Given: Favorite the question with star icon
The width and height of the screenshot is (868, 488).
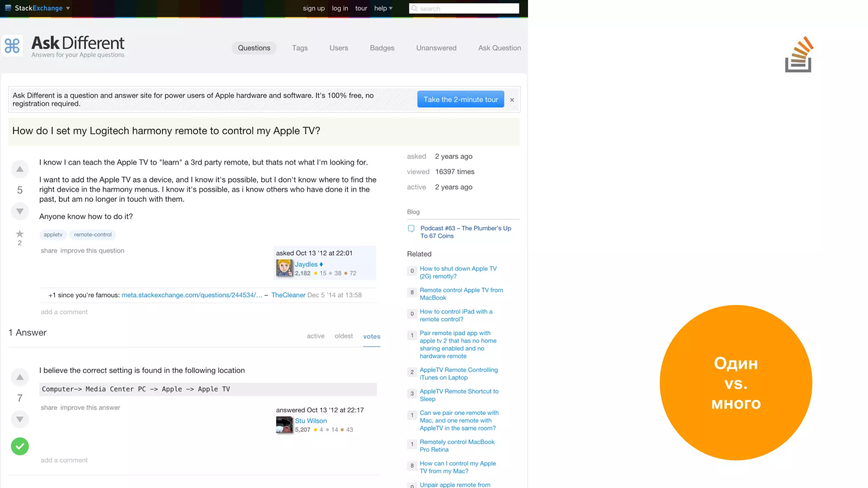Looking at the screenshot, I should (19, 234).
